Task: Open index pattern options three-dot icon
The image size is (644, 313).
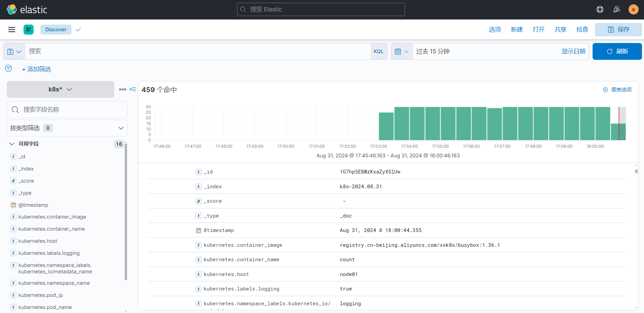Action: [123, 89]
